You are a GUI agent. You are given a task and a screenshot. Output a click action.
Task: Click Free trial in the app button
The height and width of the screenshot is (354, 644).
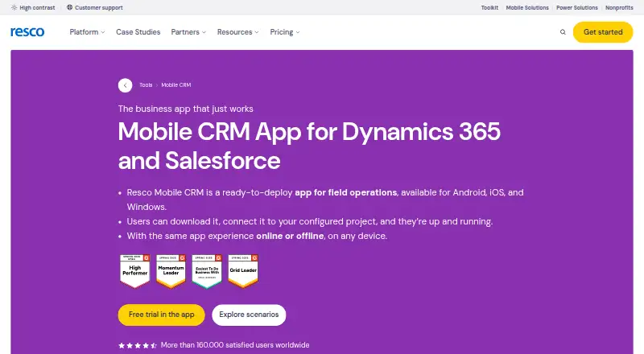point(162,315)
